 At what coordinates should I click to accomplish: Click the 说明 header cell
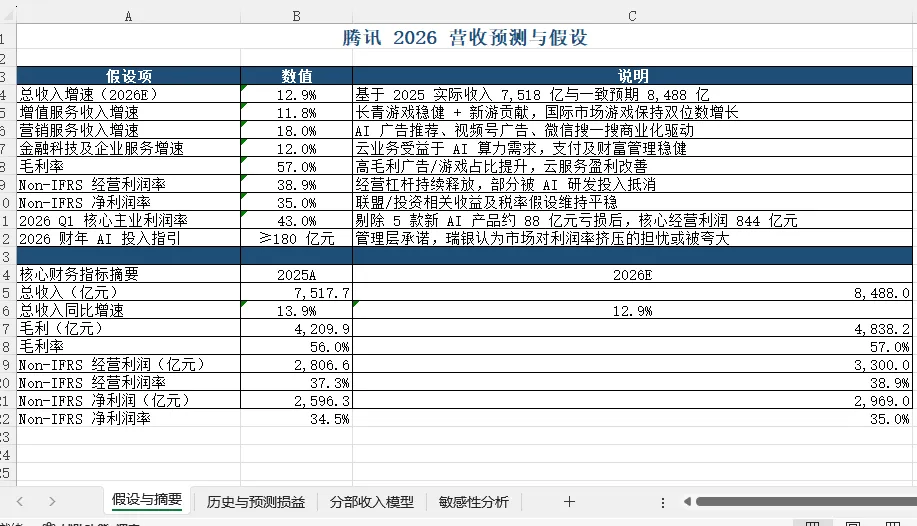click(632, 76)
